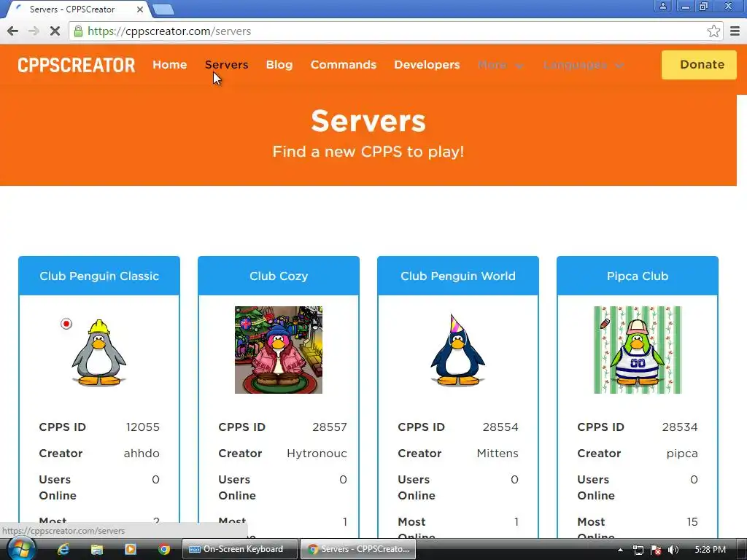Screen dimensions: 747x560
Task: Click the party-hat blue penguin avatar
Action: [458, 349]
